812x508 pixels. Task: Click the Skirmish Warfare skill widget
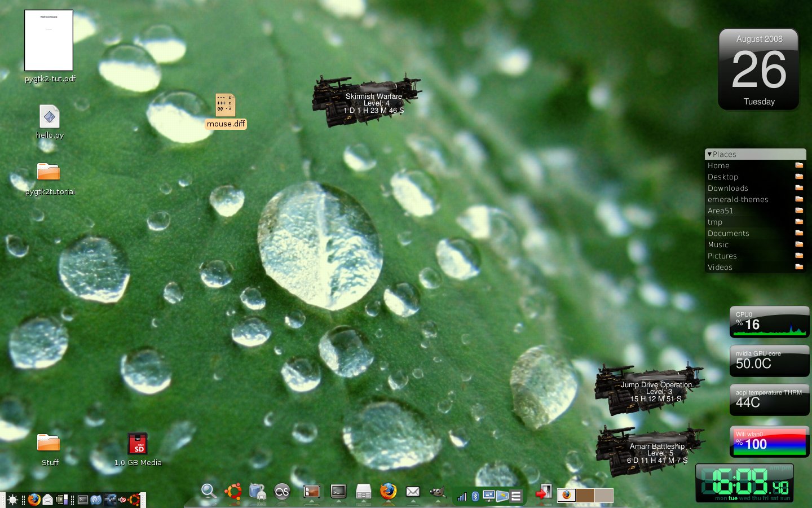click(x=367, y=100)
